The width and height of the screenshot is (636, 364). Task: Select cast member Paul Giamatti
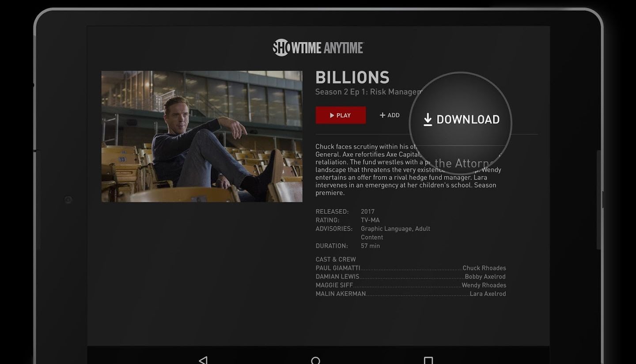(x=338, y=268)
